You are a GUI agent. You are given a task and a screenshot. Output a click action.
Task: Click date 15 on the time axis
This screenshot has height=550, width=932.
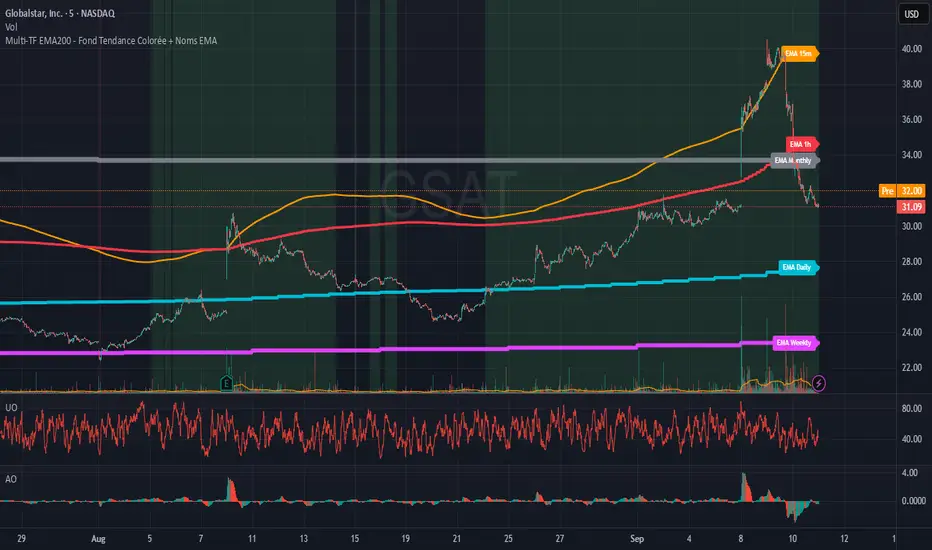[354, 539]
